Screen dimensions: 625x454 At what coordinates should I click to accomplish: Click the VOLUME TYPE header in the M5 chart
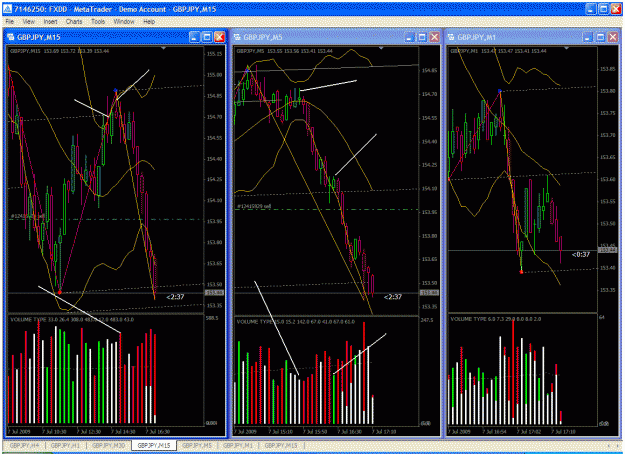click(x=295, y=322)
